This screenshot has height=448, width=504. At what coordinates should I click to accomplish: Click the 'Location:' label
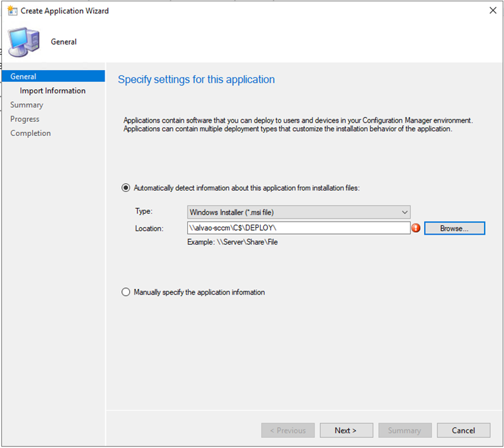tap(149, 229)
